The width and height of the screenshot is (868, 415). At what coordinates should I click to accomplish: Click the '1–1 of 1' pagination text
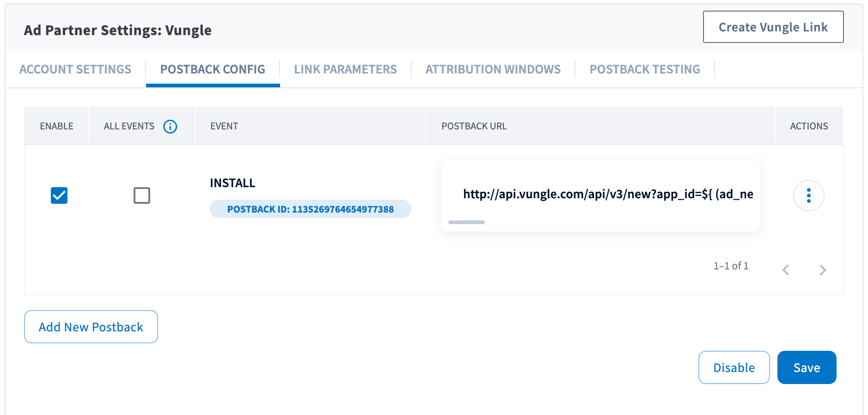point(731,266)
